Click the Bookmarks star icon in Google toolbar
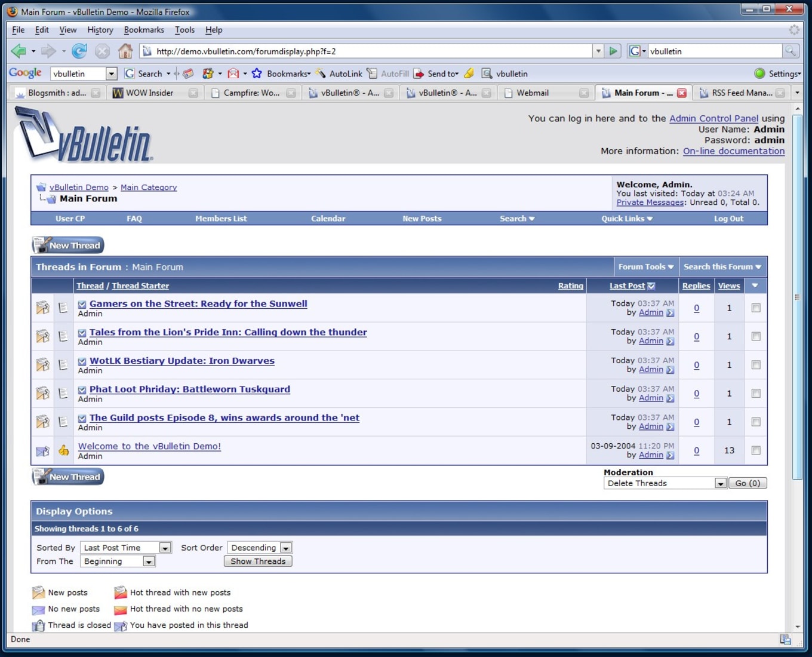Screen dimensions: 812x657 [257, 73]
